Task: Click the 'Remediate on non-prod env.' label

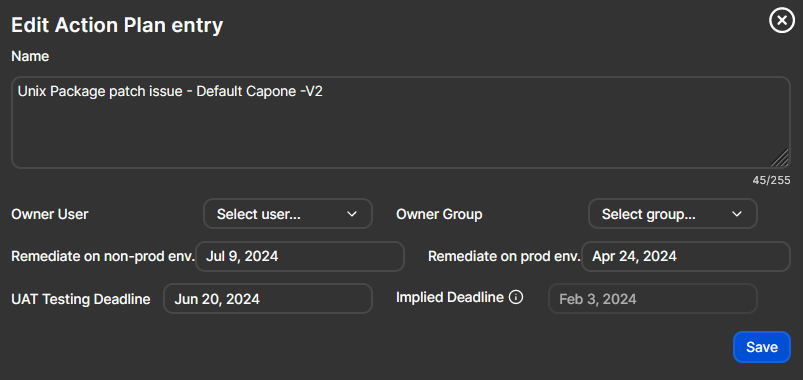Action: [x=103, y=256]
